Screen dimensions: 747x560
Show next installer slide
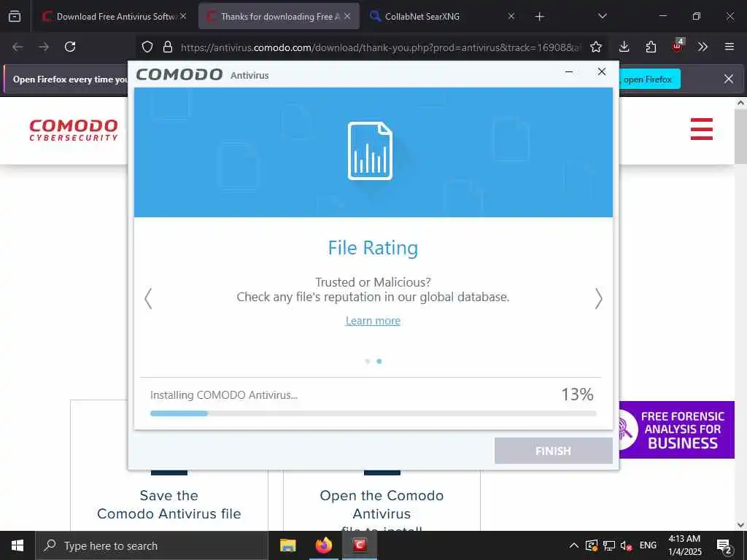pyautogui.click(x=598, y=298)
